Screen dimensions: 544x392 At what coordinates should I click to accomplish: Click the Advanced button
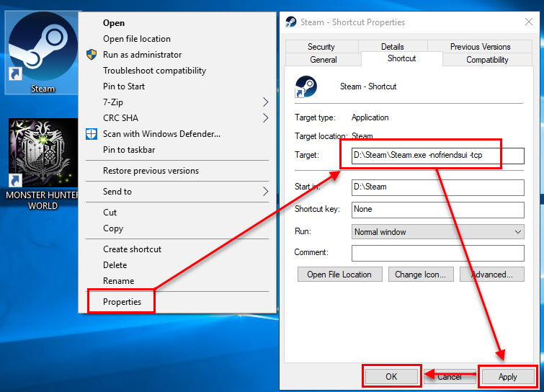[x=492, y=275]
